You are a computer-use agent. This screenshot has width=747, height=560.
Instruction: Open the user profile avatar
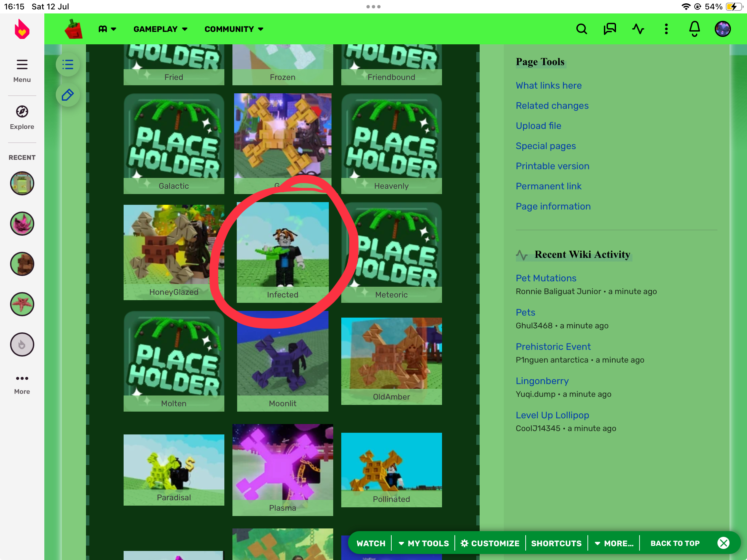tap(722, 29)
